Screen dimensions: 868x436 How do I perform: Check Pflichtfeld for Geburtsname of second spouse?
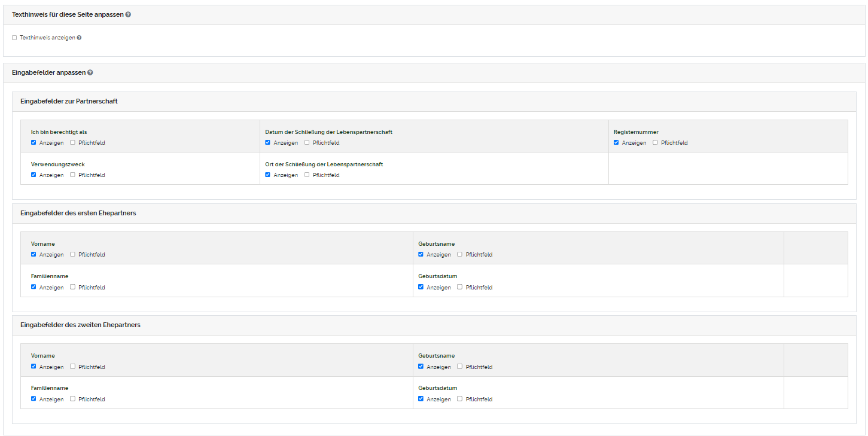[x=459, y=366]
